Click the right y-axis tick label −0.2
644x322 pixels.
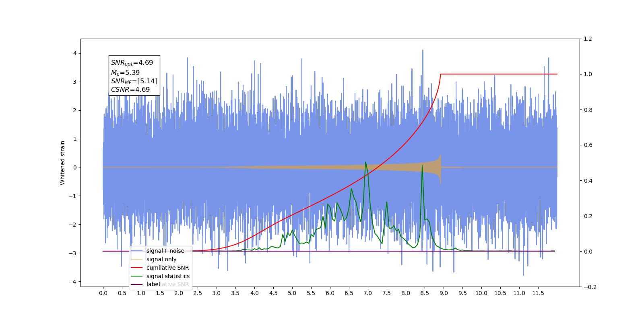click(590, 287)
